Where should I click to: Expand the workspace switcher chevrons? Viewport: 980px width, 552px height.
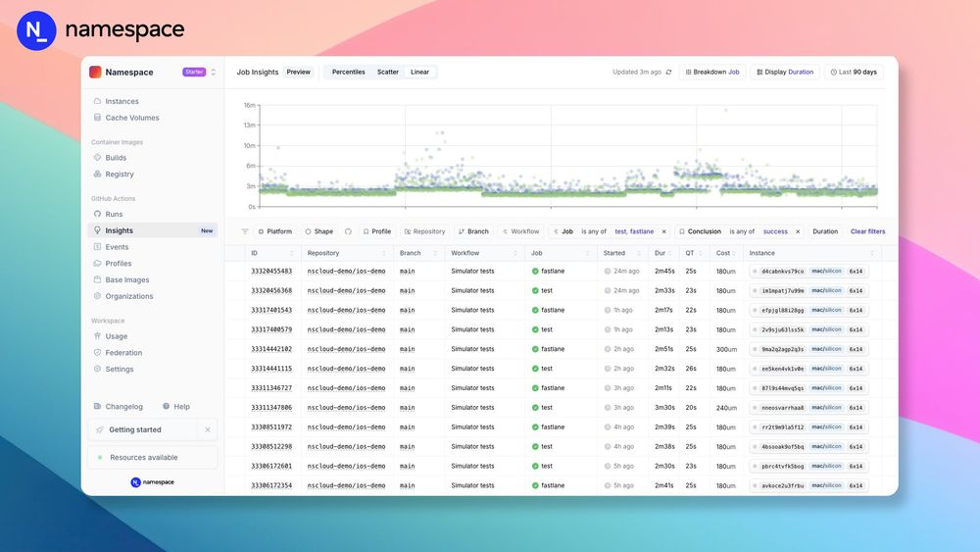pyautogui.click(x=213, y=72)
